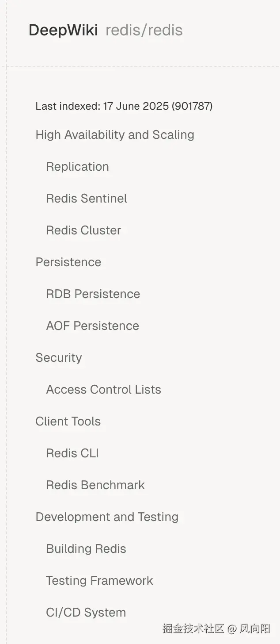View the AOF Persistence page
The height and width of the screenshot is (644, 280).
(93, 326)
